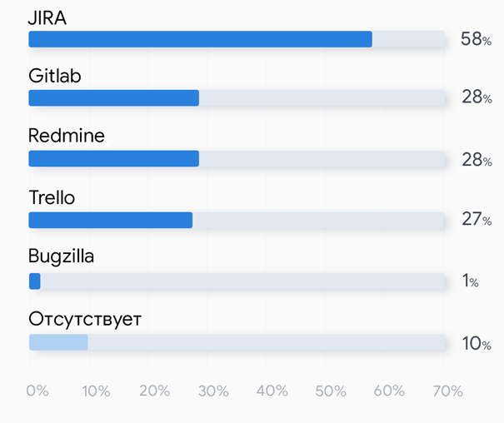
Task: Click the blue JIRA progress bar
Action: coord(200,39)
